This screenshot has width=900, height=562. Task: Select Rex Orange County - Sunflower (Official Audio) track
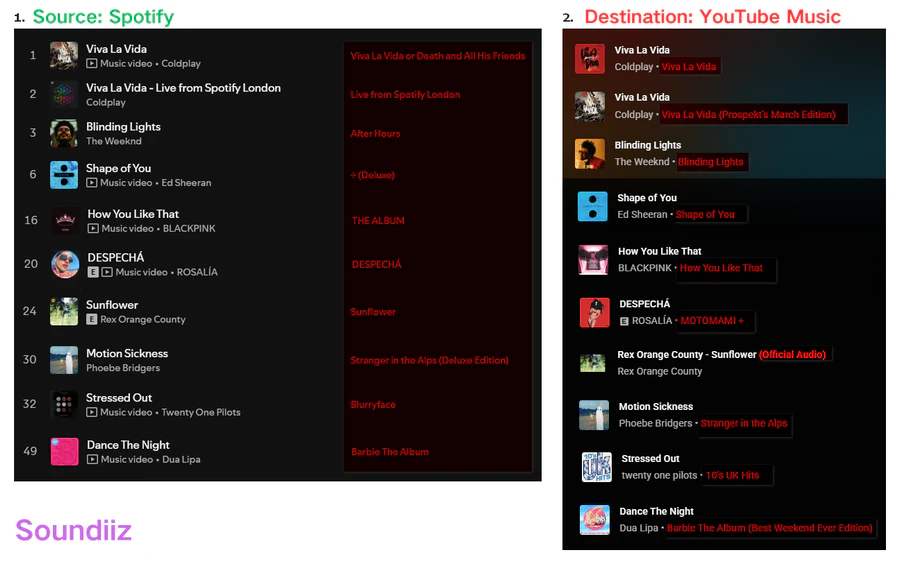pyautogui.click(x=721, y=355)
